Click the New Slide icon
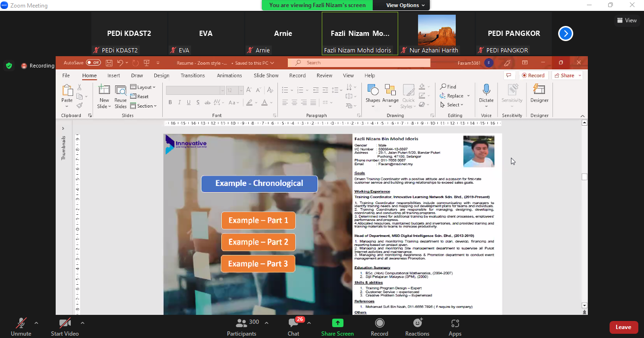This screenshot has height=338, width=644. (104, 91)
